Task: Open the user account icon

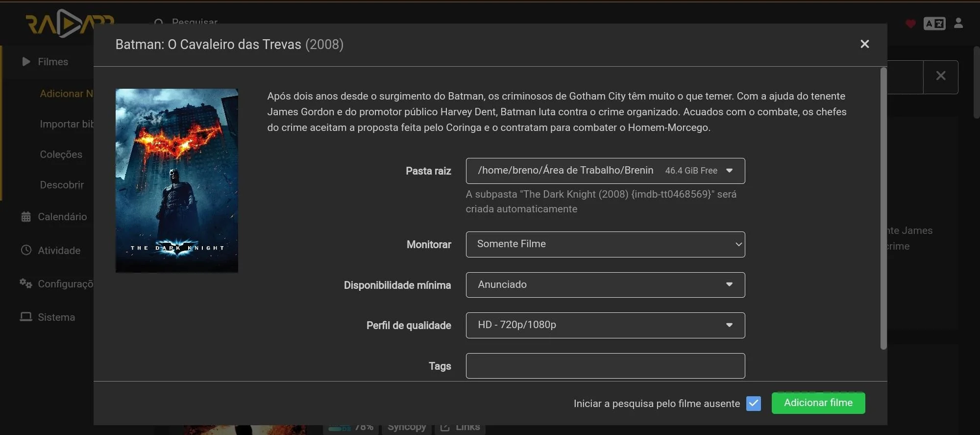Action: coord(958,23)
